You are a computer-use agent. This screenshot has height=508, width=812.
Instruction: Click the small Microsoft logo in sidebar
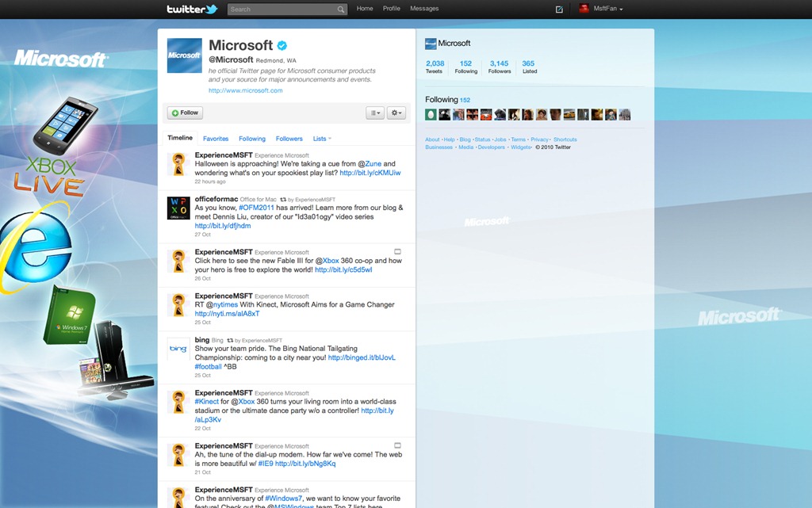(x=431, y=44)
